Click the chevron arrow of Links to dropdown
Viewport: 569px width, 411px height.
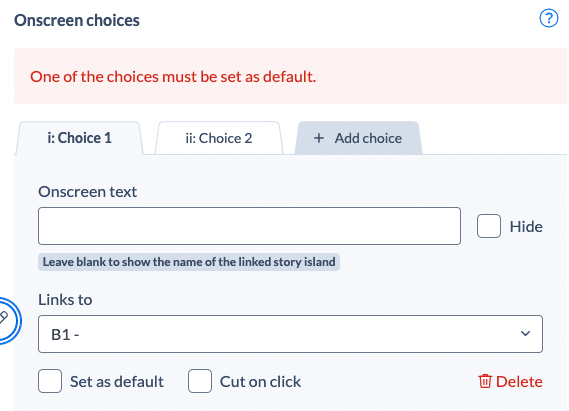click(x=525, y=333)
